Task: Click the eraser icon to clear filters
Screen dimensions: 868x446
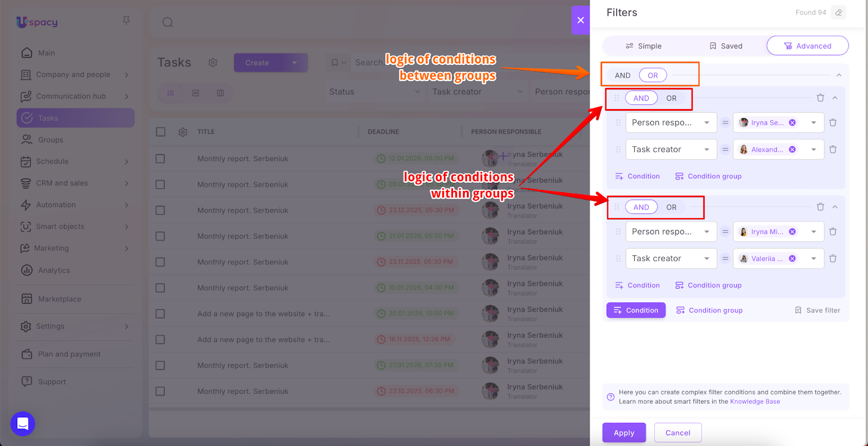Action: coord(839,12)
